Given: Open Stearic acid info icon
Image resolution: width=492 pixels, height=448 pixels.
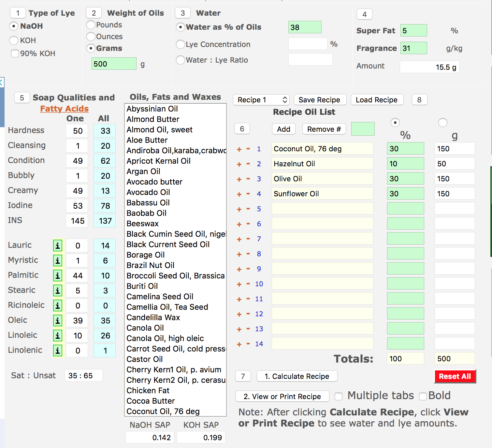Looking at the screenshot, I should pos(58,291).
